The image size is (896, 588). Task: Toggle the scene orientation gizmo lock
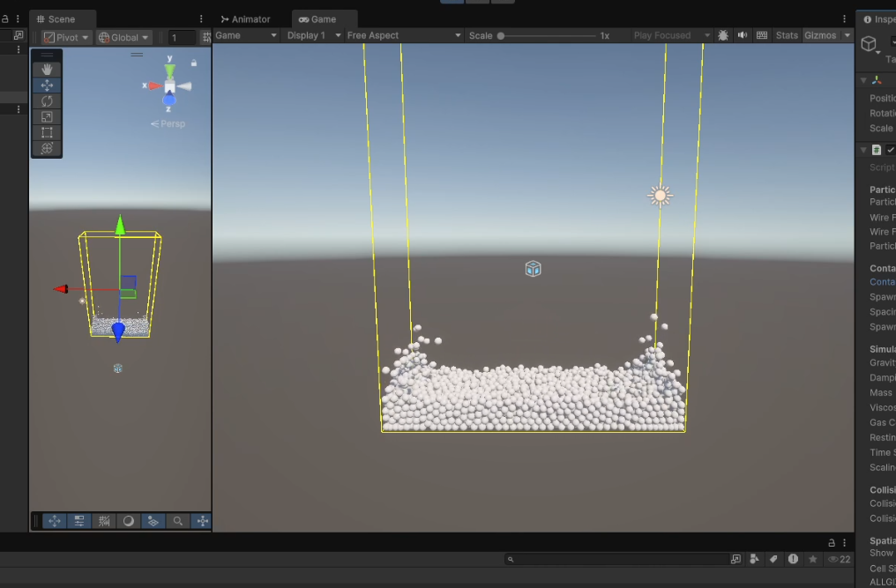click(x=194, y=63)
